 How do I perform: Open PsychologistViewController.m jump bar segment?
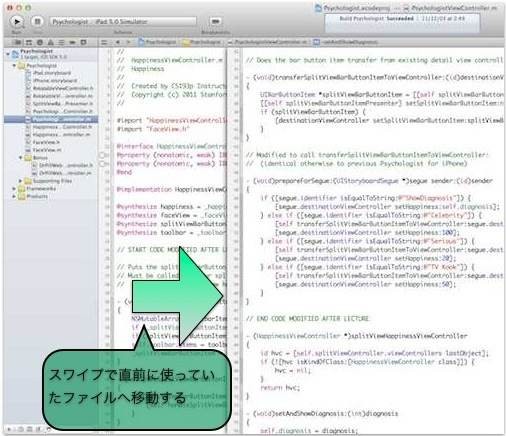(x=268, y=42)
